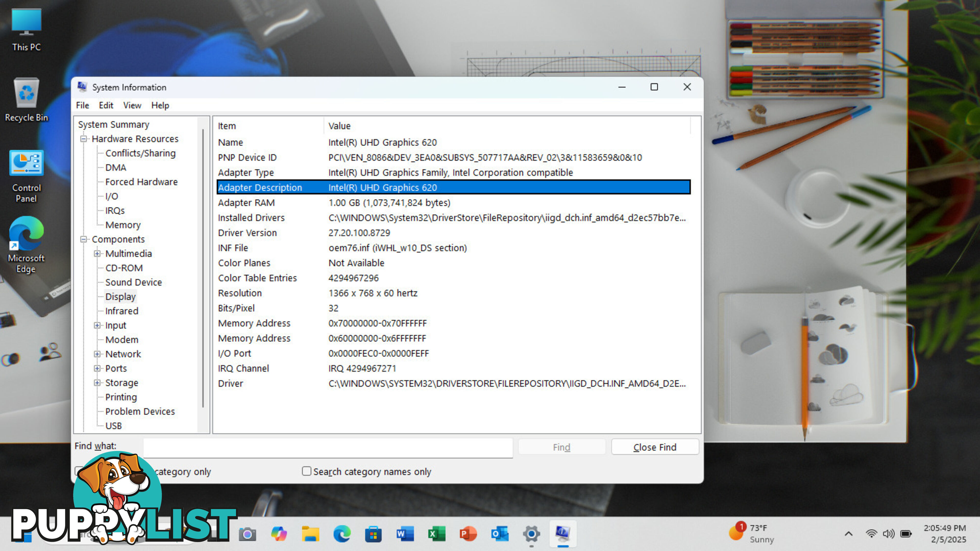Enable Search category names only checkbox
980x551 pixels.
click(x=307, y=471)
